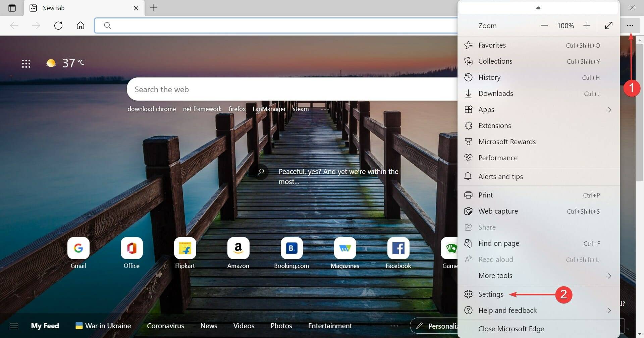Viewport: 644px width, 338px height.
Task: Click the full screen zoom icon
Action: tap(609, 25)
